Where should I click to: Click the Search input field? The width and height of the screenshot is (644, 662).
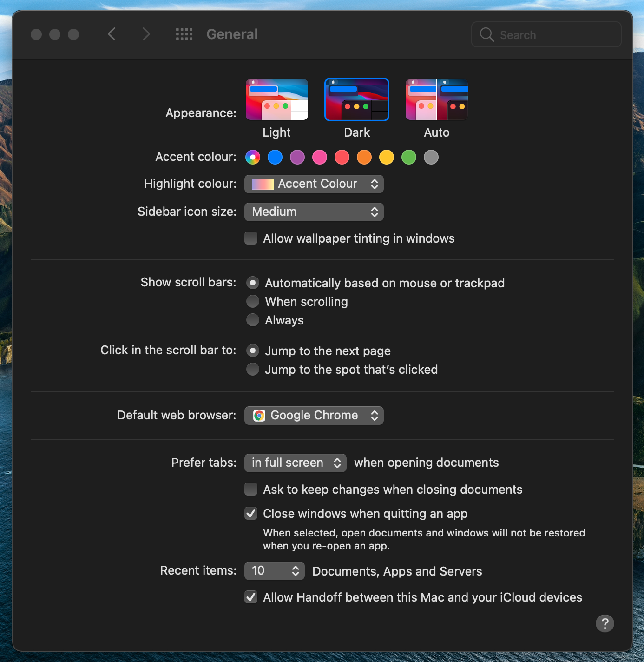[x=546, y=34]
